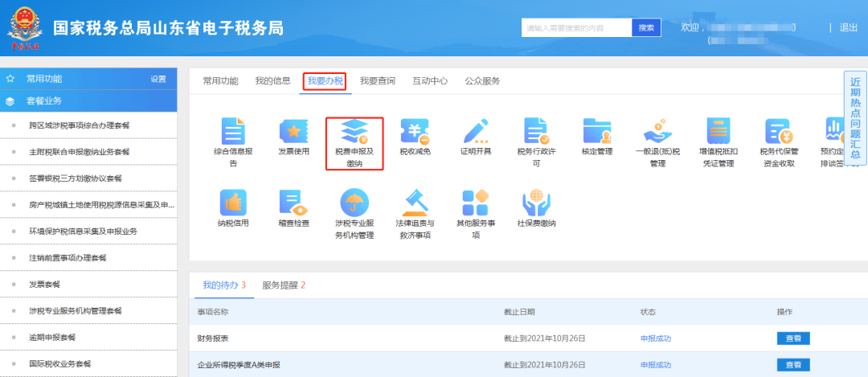Viewport: 868px width, 377px height.
Task: Click 申报成功 status for 财务报表
Action: point(656,338)
